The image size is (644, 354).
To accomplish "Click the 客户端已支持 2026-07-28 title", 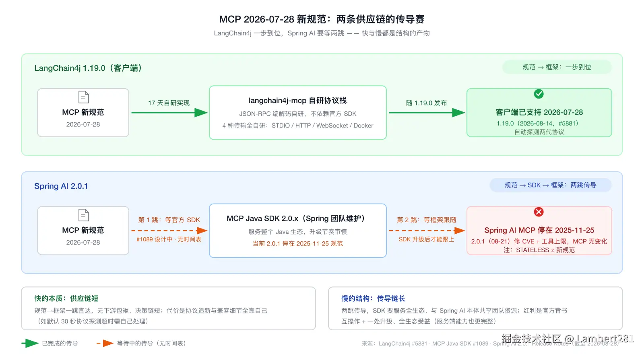I will pos(539,112).
